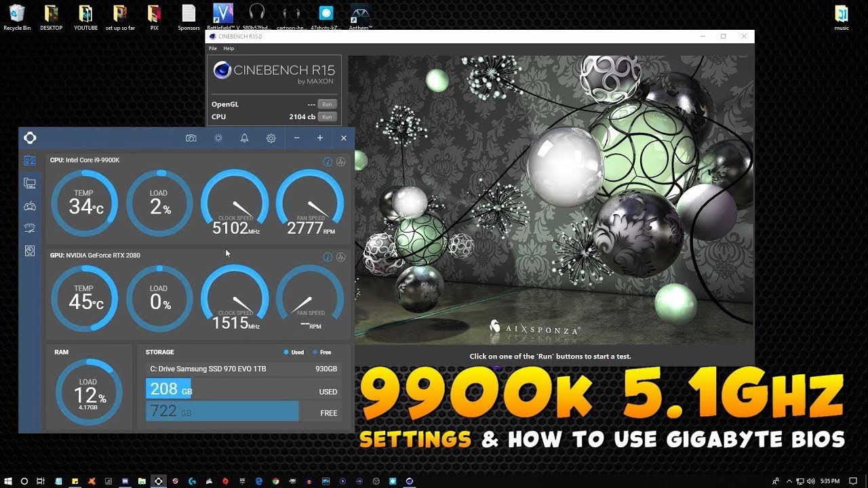Open CAM settings gear

271,138
